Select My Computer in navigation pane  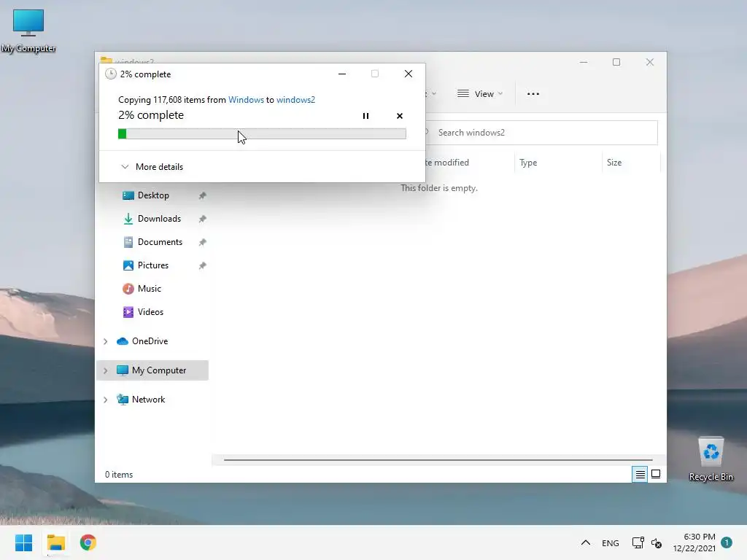coord(152,370)
